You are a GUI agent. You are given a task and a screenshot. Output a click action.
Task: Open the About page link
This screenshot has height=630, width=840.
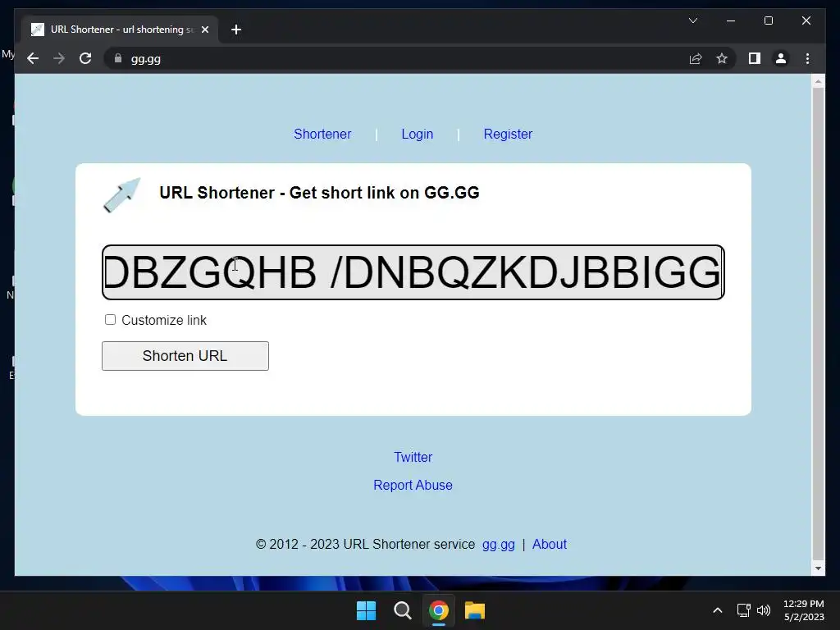(x=549, y=545)
